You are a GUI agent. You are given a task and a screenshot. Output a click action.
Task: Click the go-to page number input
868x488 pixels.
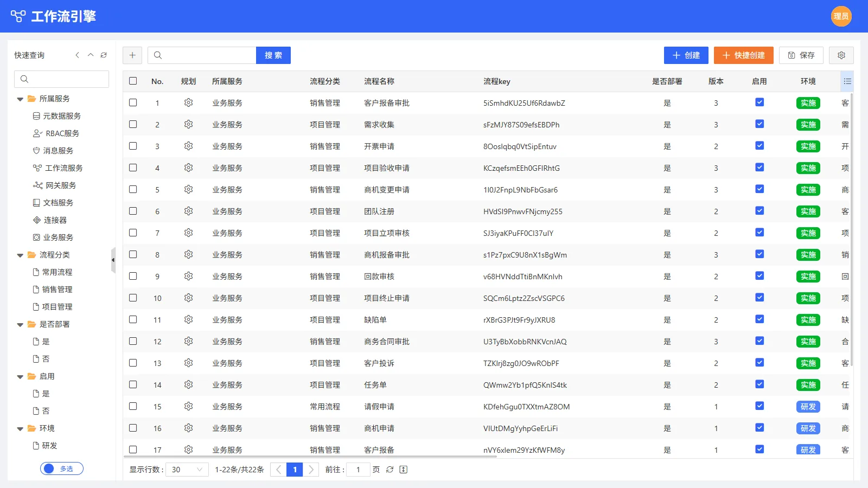coord(358,470)
